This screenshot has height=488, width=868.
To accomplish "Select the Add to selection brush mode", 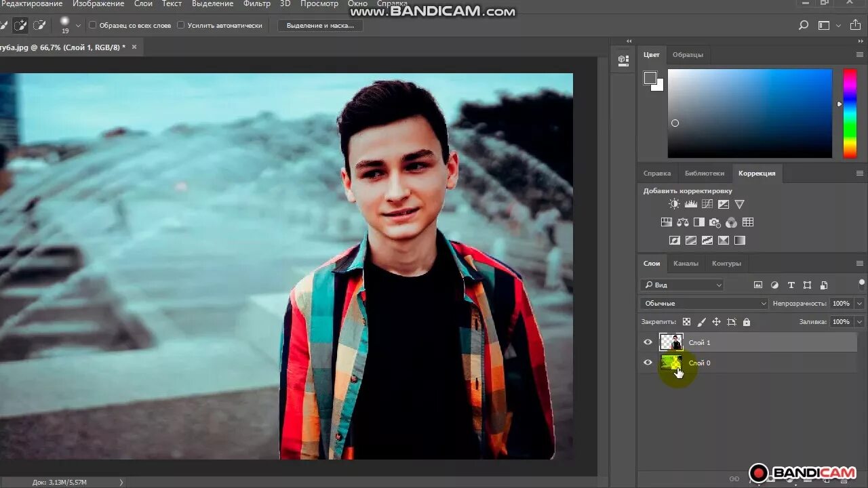I will pos(21,25).
